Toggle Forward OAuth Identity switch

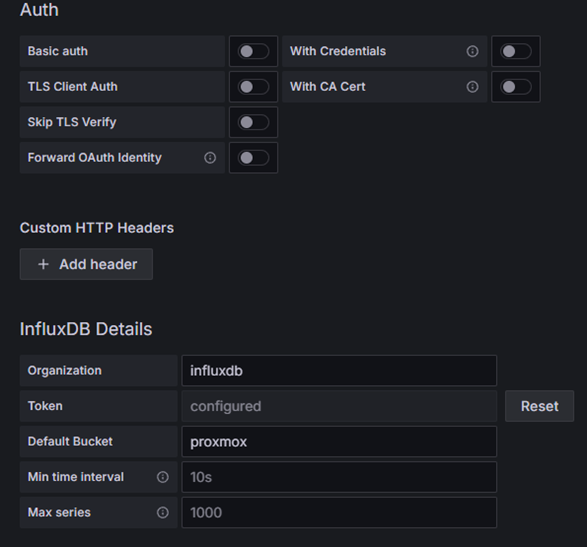253,158
